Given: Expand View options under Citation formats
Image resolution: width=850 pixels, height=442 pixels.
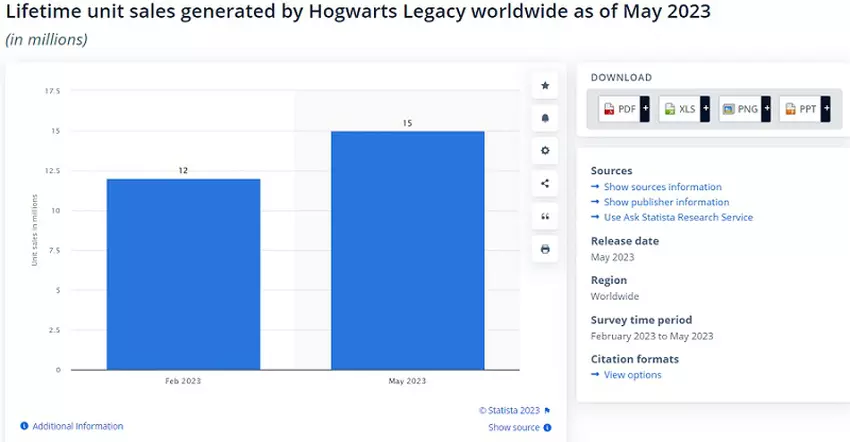Looking at the screenshot, I should point(632,375).
